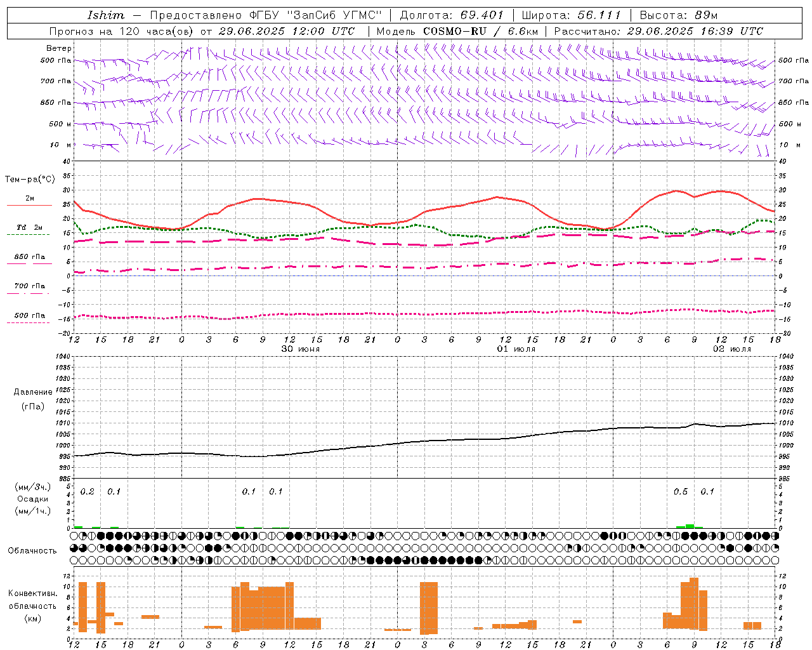Click the "Конвективн." convective cloud label
Viewport: 812px width, 650px height.
coord(32,594)
